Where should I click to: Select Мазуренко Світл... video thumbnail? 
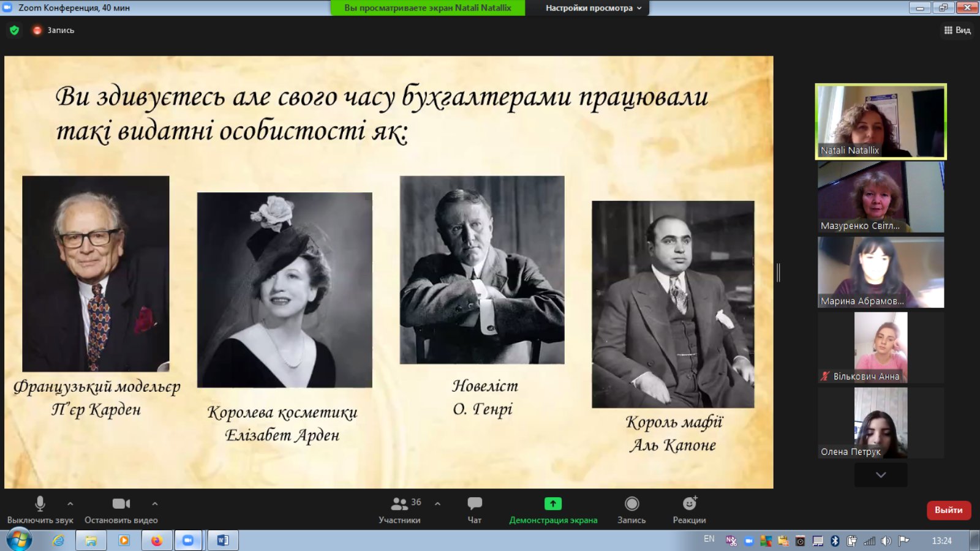(881, 197)
